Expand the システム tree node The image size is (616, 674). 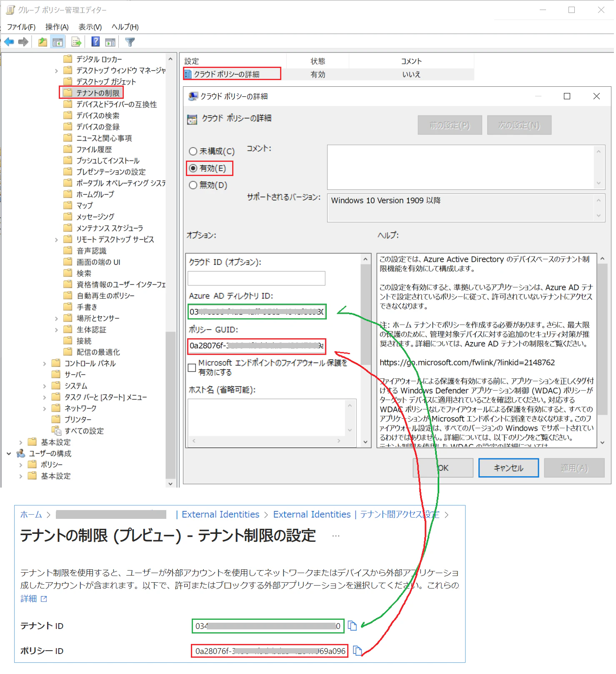click(x=44, y=386)
